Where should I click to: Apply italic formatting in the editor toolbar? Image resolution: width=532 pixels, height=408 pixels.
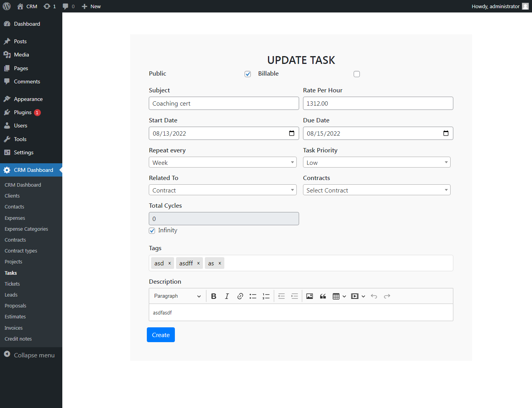tap(227, 296)
